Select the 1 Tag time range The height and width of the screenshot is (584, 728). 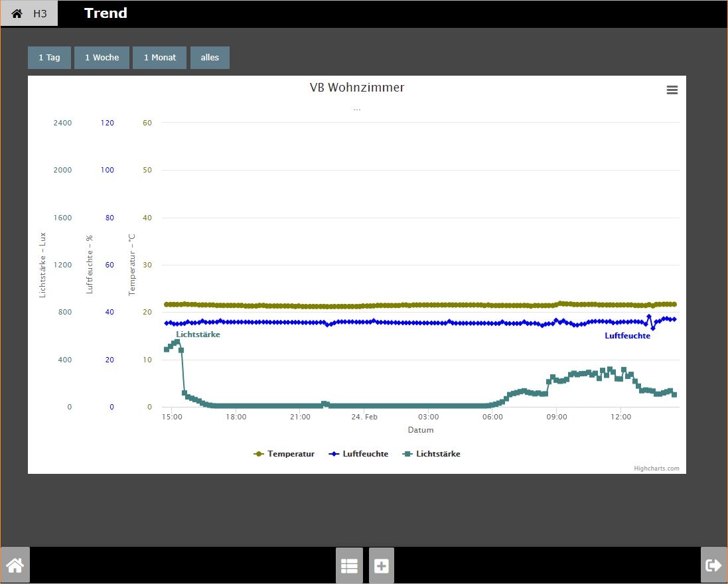(49, 58)
